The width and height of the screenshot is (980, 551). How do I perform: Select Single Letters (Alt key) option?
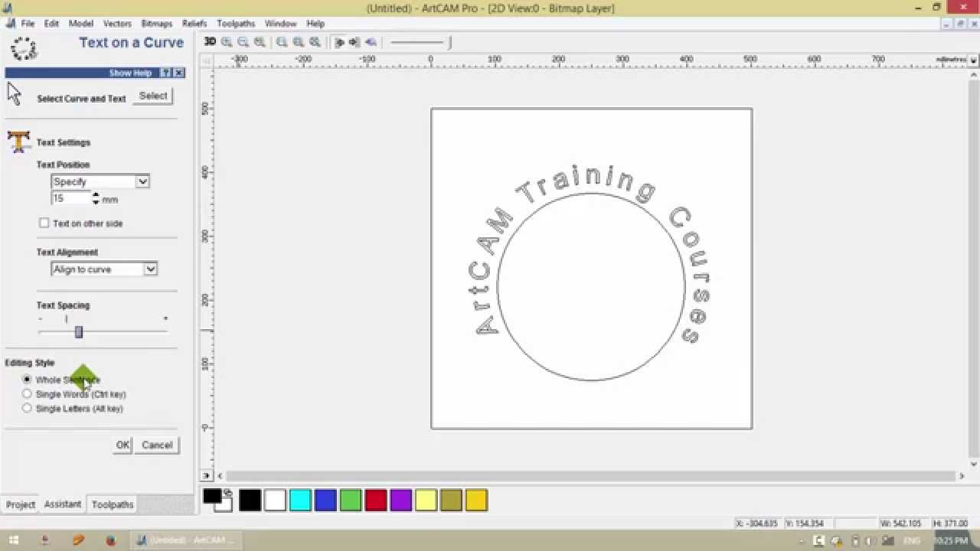[x=27, y=408]
